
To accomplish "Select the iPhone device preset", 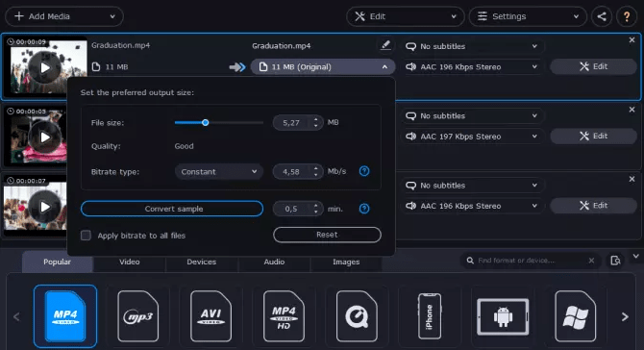I will 430,316.
